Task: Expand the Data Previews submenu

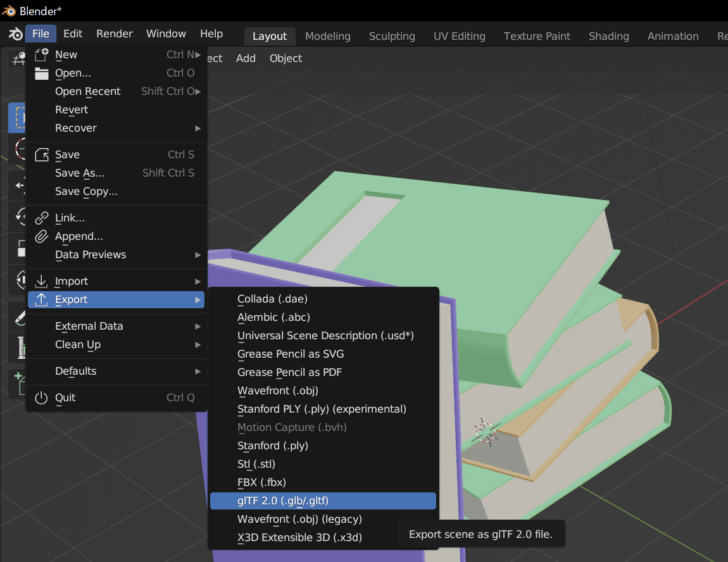Action: 116,255
